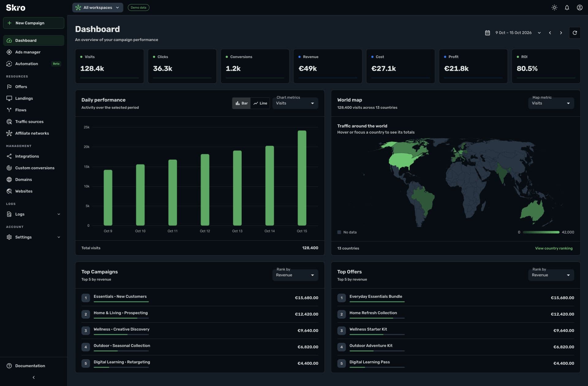Open notifications bell icon
The height and width of the screenshot is (386, 588).
[567, 8]
